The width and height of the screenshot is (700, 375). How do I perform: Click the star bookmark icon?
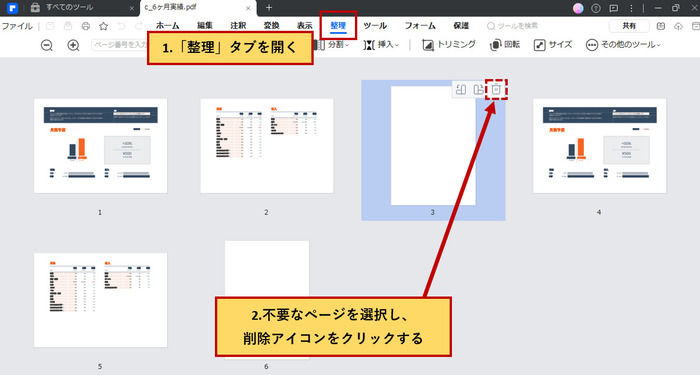click(104, 26)
